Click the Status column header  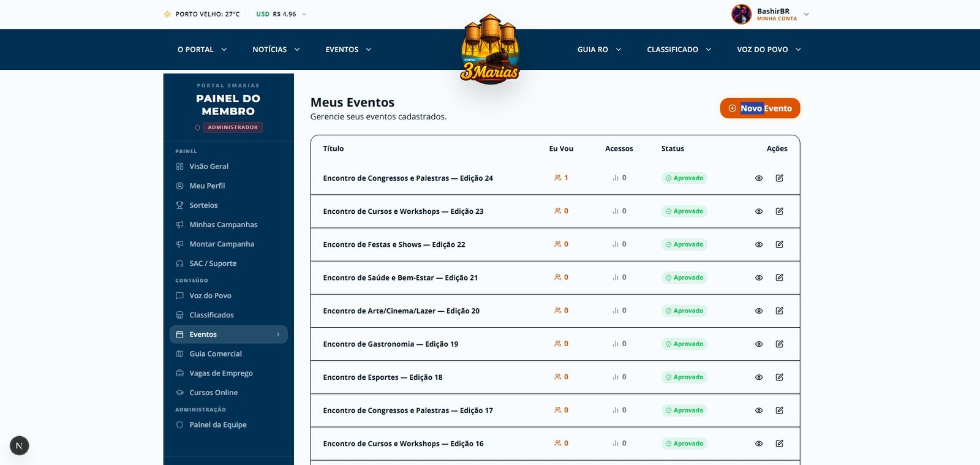673,149
